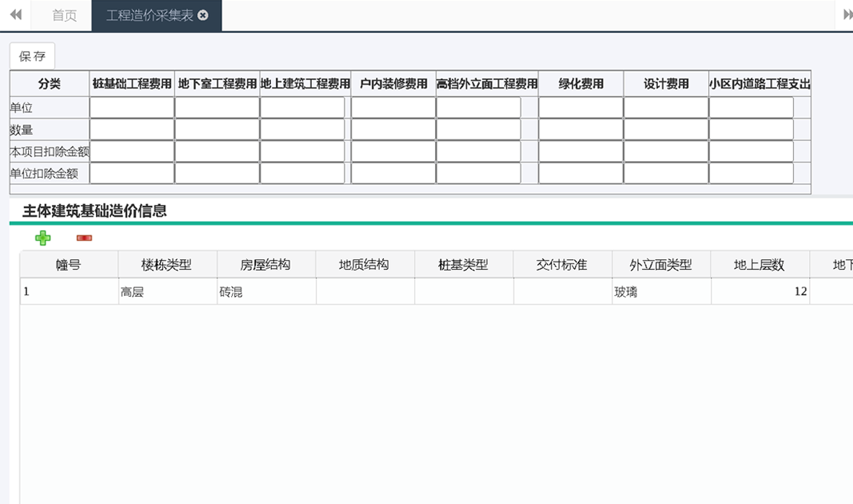The image size is (853, 504).
Task: Click the tab scroll-left double arrow
Action: coord(16,14)
